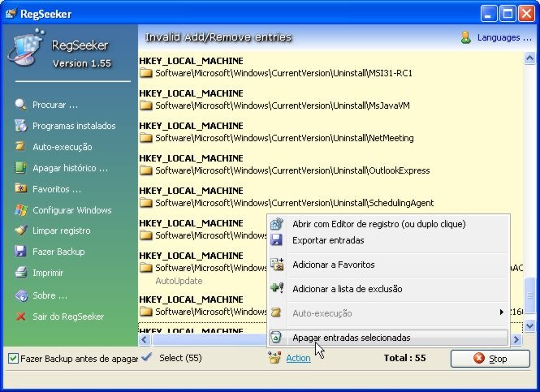Click the Limpar registro brush icon
Screen dimensions: 540x392
pos(20,230)
